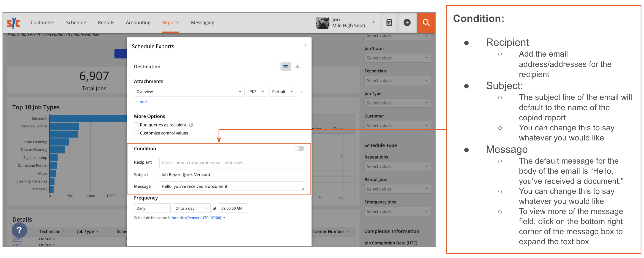The height and width of the screenshot is (258, 644).
Task: Click the SC logo icon
Action: pos(14,23)
